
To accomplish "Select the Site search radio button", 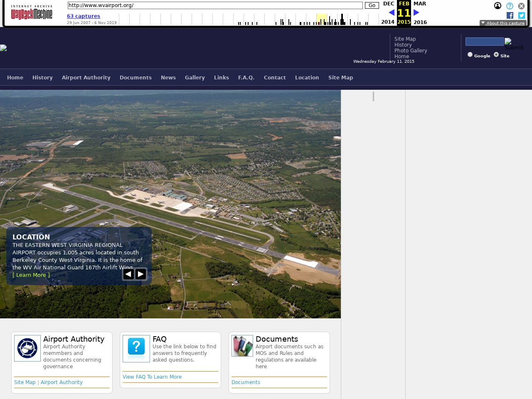I will tap(496, 54).
